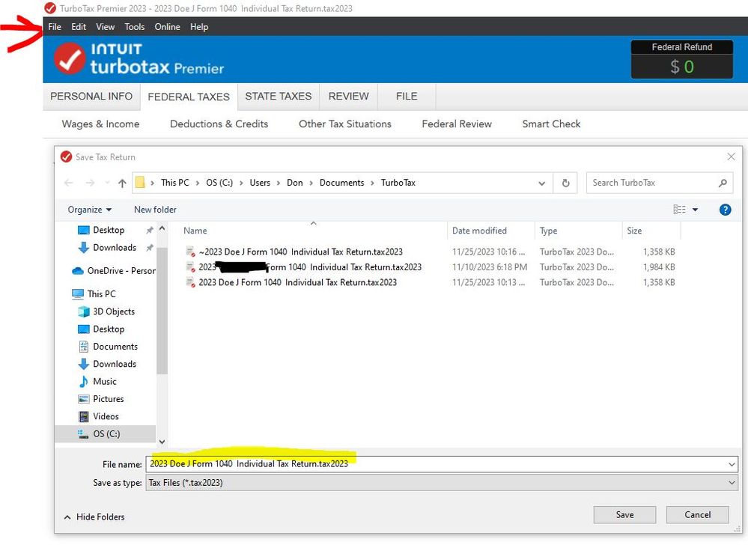The image size is (748, 560).
Task: Sort files by Name column
Action: tap(195, 231)
